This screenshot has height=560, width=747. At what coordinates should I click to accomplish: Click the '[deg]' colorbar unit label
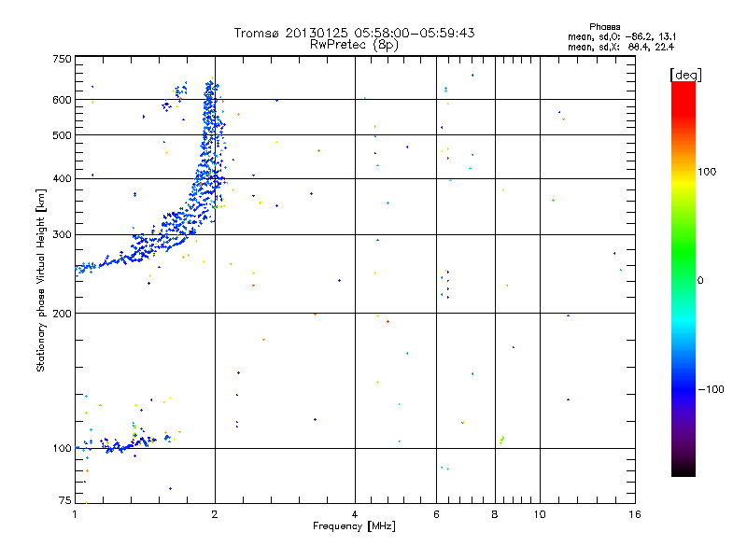pyautogui.click(x=685, y=75)
